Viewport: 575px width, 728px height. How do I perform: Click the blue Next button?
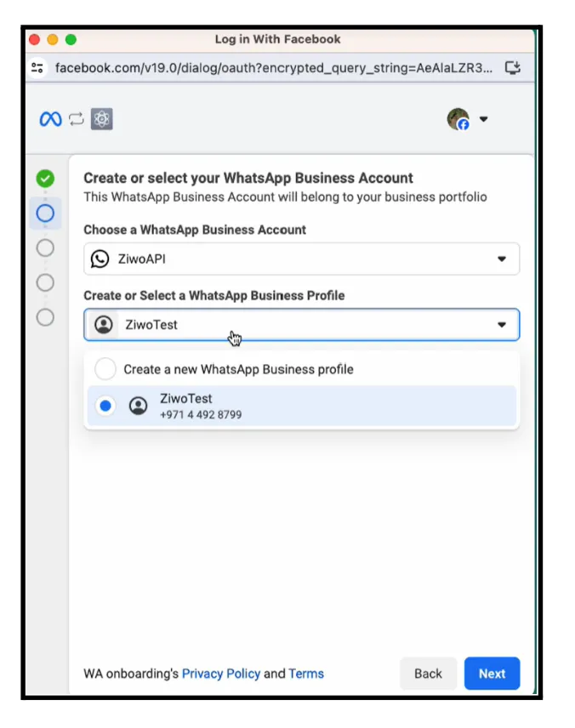tap(492, 674)
